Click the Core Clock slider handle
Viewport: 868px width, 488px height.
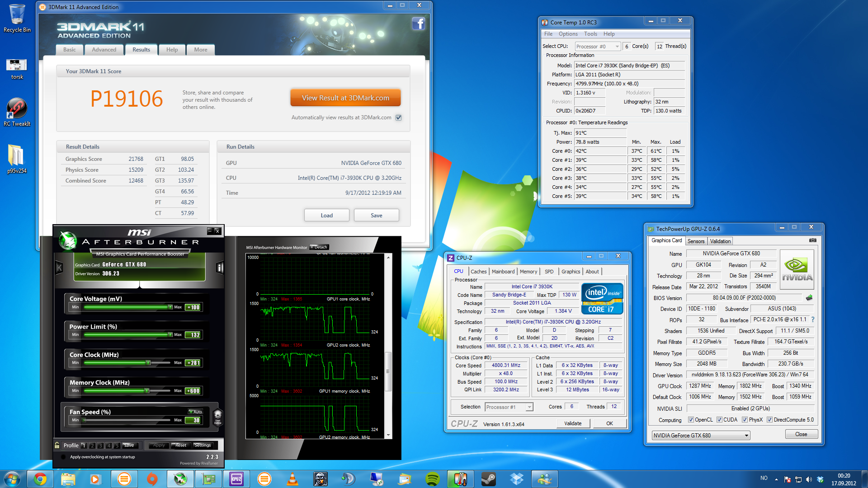pos(148,362)
